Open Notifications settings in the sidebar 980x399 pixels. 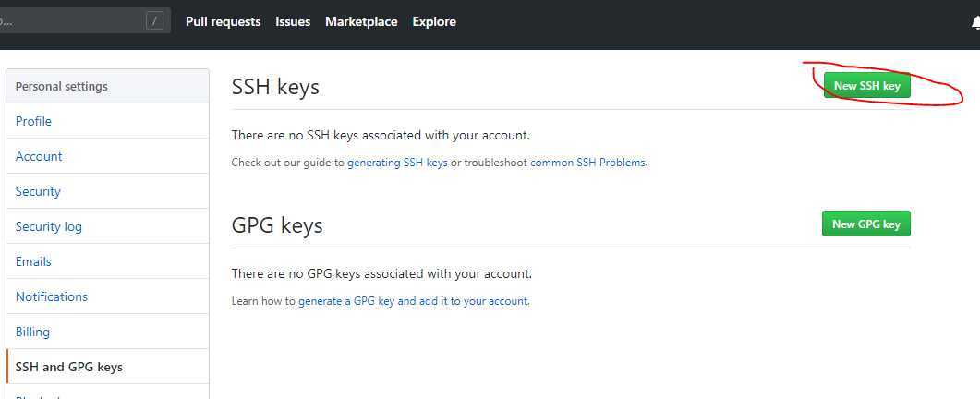(x=107, y=296)
